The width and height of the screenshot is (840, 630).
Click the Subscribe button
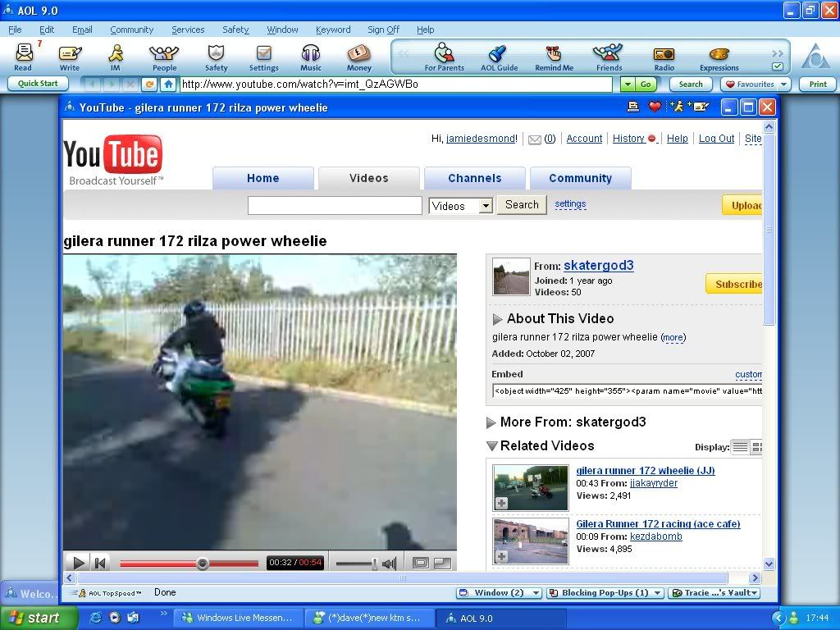coord(734,284)
